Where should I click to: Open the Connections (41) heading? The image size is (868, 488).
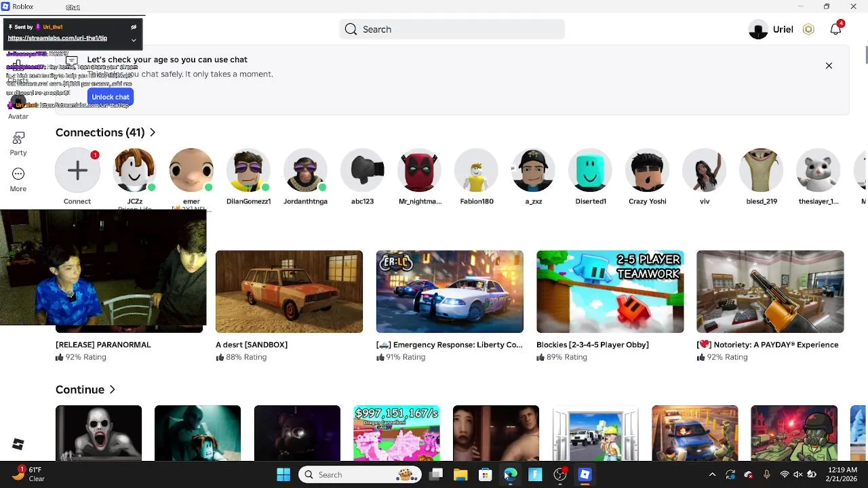100,132
